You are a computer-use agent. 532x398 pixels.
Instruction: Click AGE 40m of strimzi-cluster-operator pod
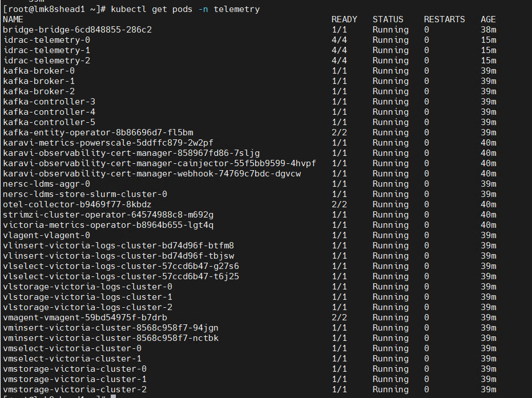(x=488, y=215)
